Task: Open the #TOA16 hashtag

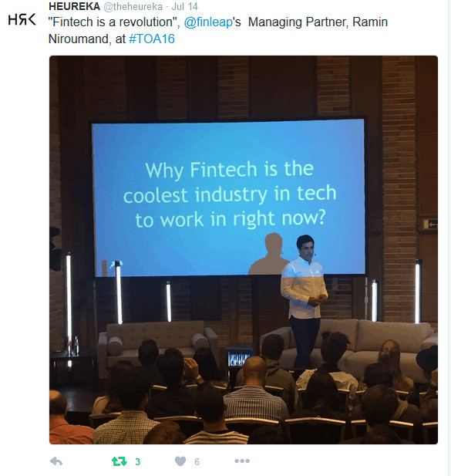Action: (x=152, y=39)
